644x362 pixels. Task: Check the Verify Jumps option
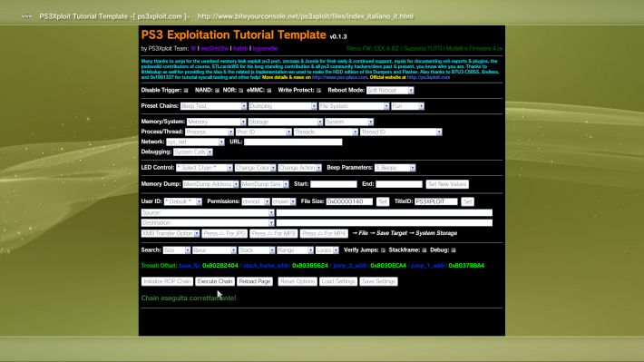[x=383, y=250]
